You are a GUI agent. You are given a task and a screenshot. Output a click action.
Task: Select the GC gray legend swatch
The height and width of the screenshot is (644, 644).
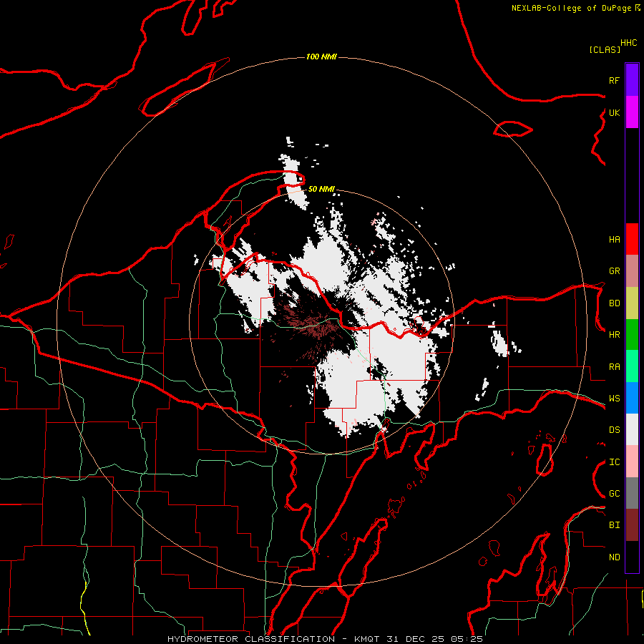632,493
